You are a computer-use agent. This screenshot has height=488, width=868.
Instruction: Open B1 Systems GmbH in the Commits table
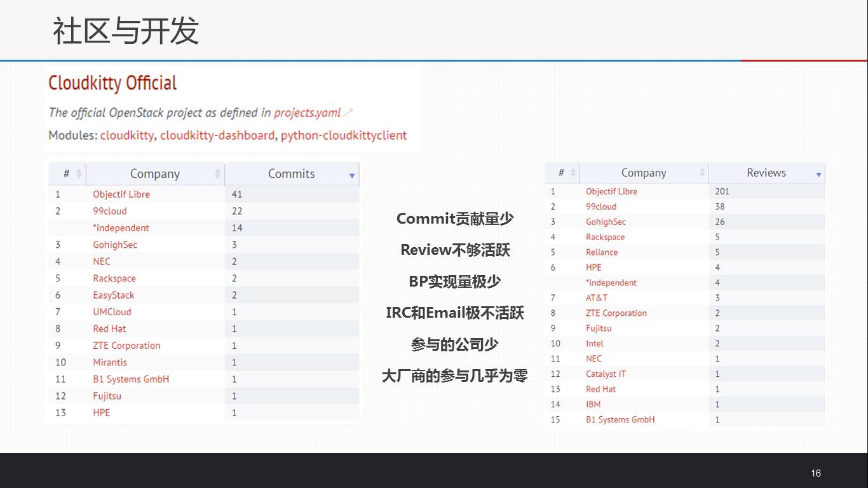(131, 379)
